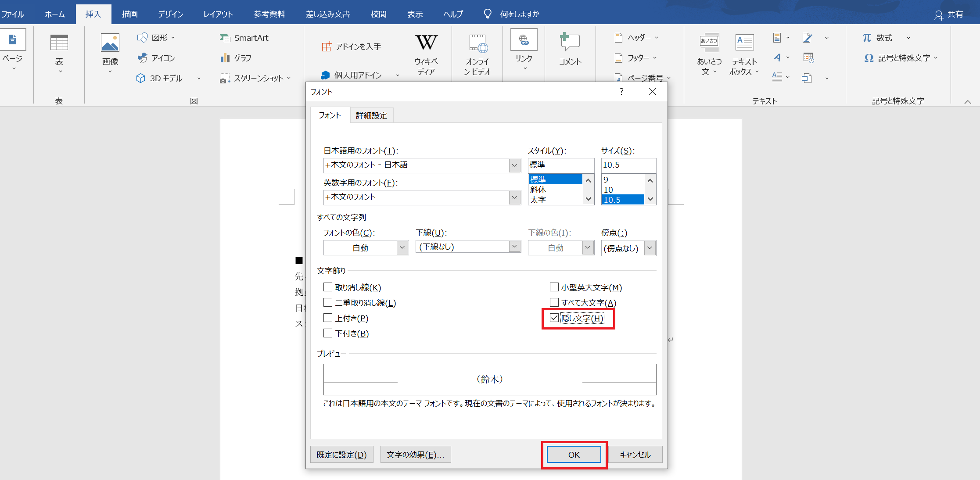980x480 pixels.
Task: Uncheck the 隠し文字 hidden text checkbox
Action: (554, 318)
